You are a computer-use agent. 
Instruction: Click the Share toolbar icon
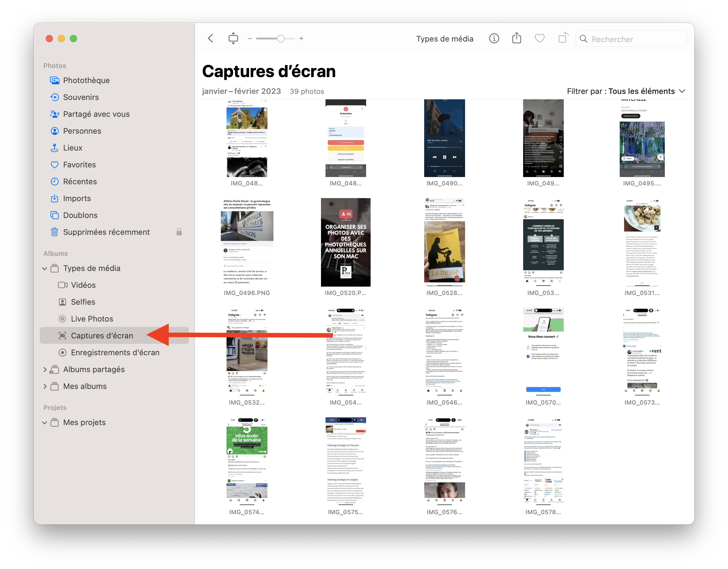(516, 38)
